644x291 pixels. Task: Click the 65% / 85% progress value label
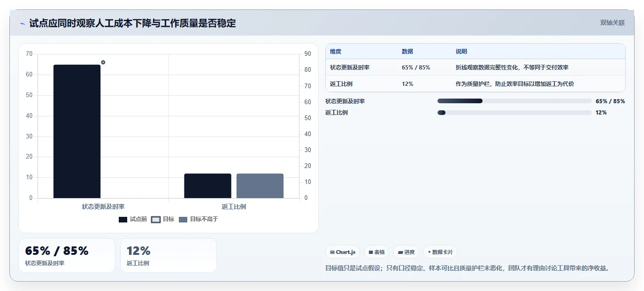pos(610,101)
